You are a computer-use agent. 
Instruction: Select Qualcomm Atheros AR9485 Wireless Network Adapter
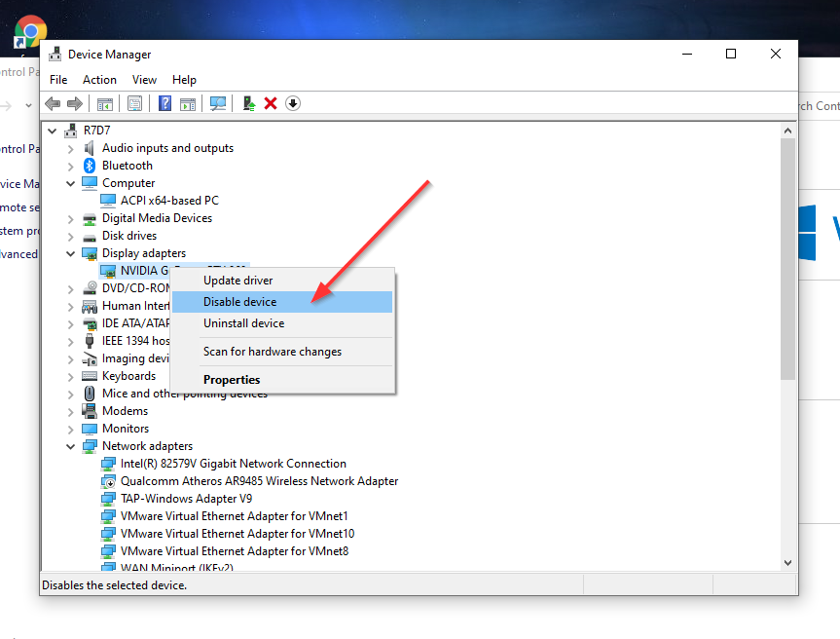pos(259,481)
